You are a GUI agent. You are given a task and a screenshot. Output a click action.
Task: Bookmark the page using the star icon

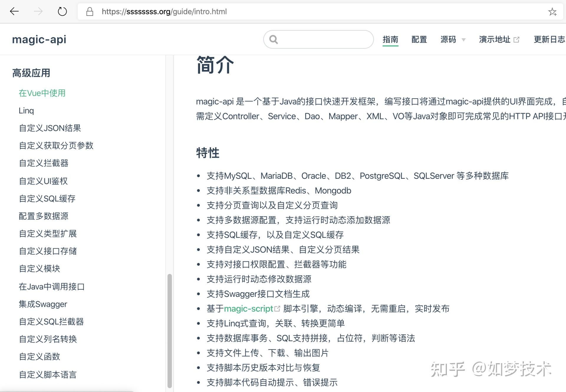tap(552, 12)
